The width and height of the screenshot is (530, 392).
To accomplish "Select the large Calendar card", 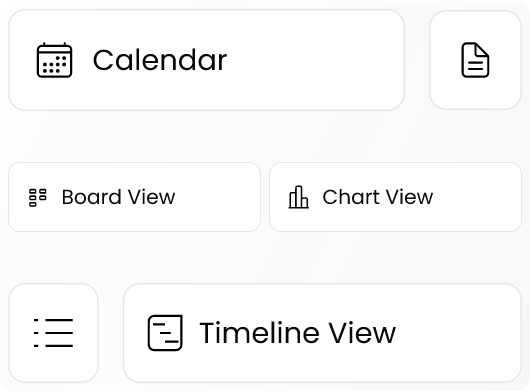I will [x=207, y=60].
